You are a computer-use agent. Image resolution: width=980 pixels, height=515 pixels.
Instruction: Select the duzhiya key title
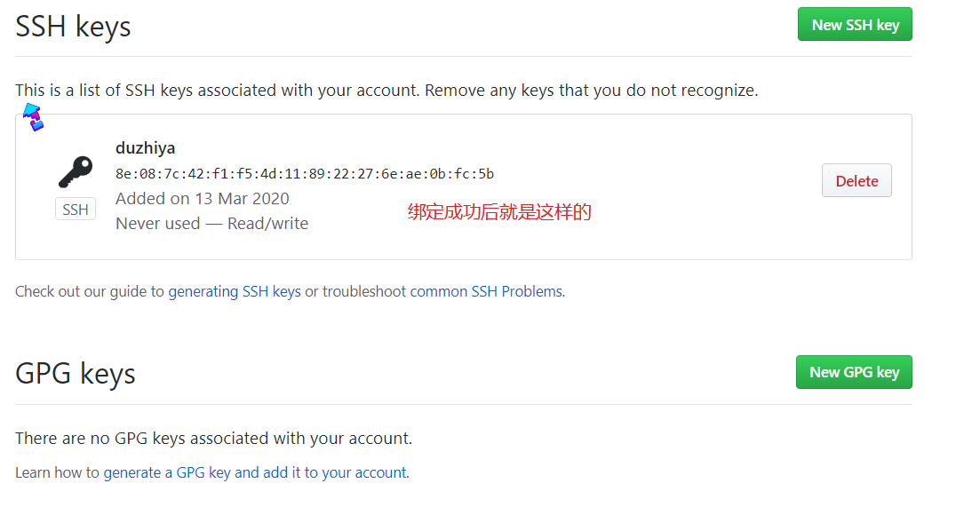145,148
